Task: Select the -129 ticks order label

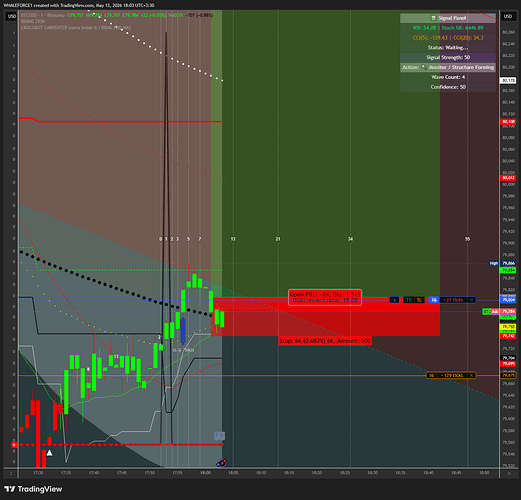Action: click(x=452, y=375)
